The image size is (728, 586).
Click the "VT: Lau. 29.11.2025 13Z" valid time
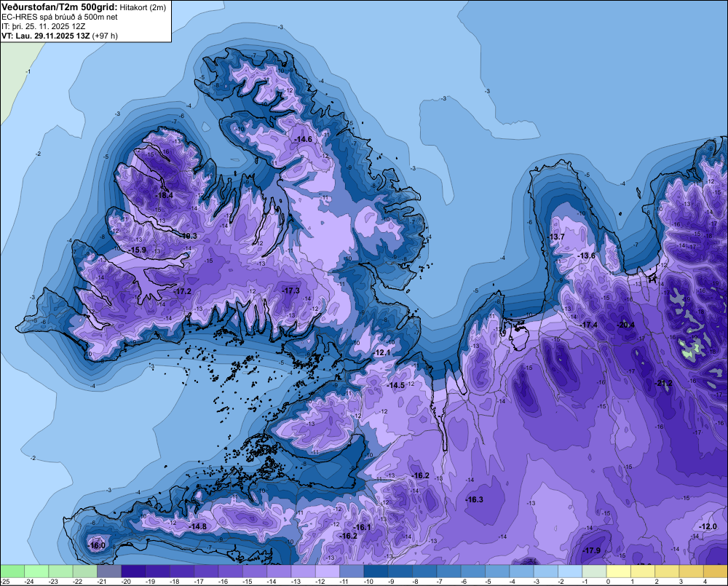(x=45, y=36)
